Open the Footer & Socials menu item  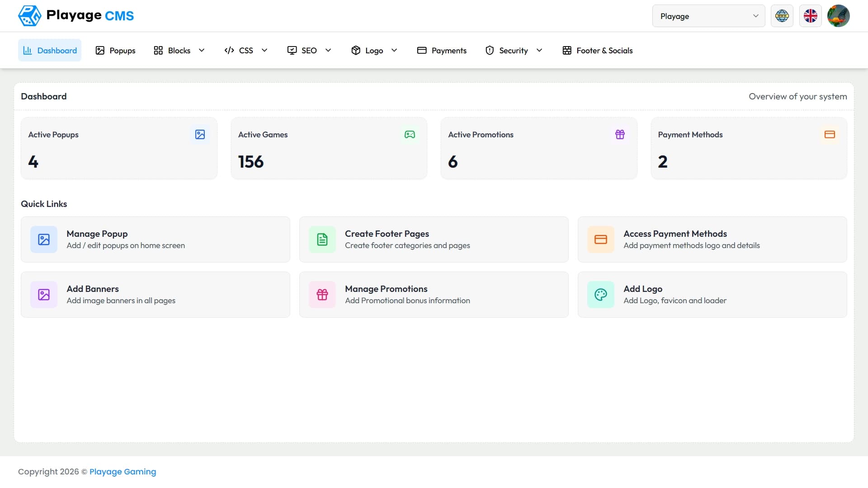coord(597,50)
